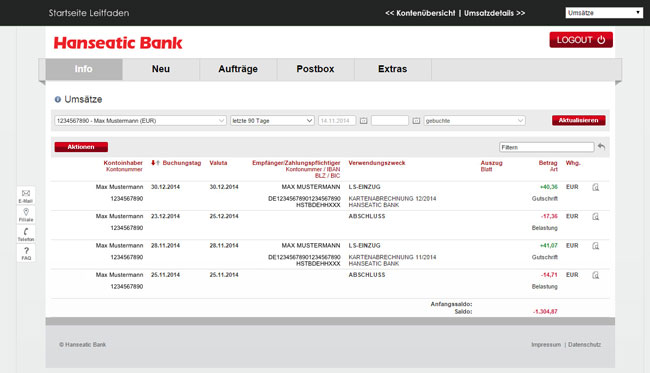Select the Saldo value -1.304,87

(545, 311)
